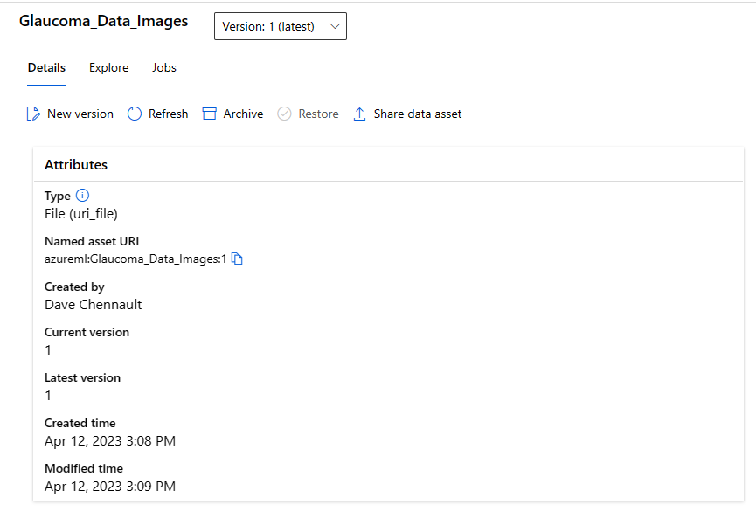The image size is (756, 532).
Task: Click the Share data asset upload icon
Action: [x=359, y=114]
